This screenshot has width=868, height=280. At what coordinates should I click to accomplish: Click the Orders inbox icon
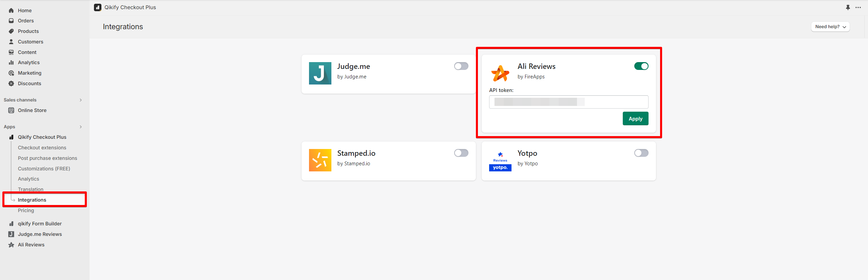click(11, 21)
